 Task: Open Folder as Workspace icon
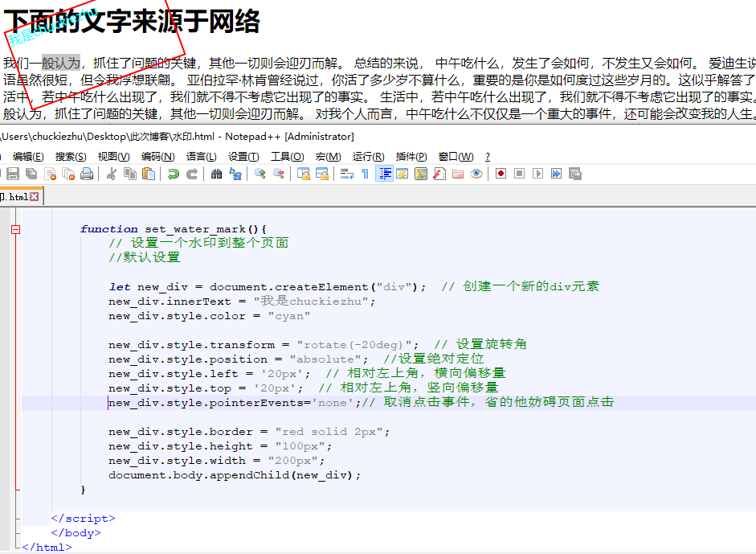(x=458, y=174)
